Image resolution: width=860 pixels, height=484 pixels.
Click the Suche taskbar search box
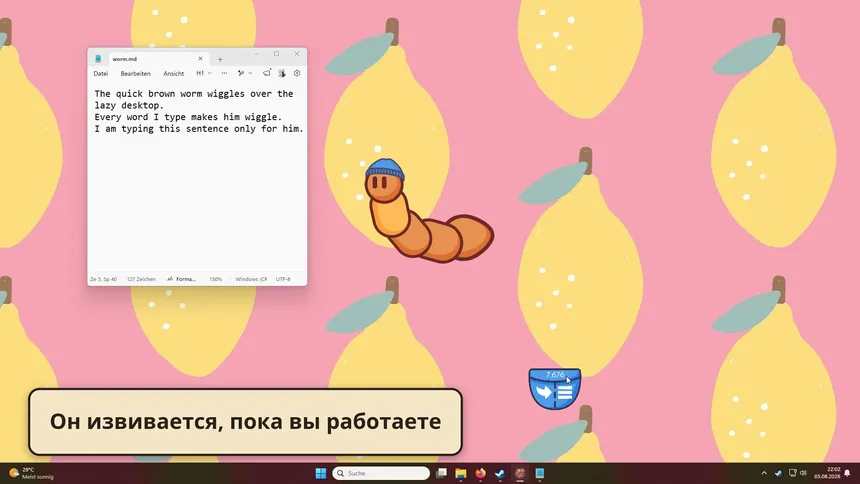point(381,473)
